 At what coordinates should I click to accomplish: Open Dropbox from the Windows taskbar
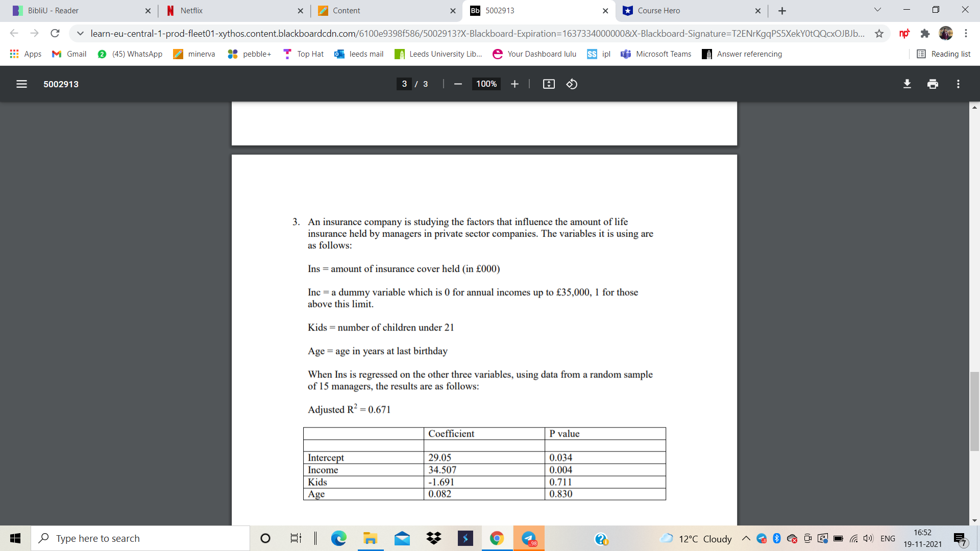click(x=434, y=539)
